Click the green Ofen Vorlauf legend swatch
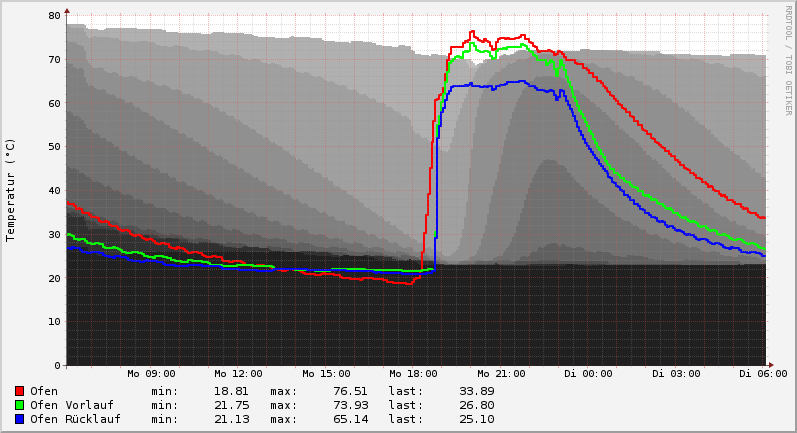797x433 pixels. click(19, 405)
